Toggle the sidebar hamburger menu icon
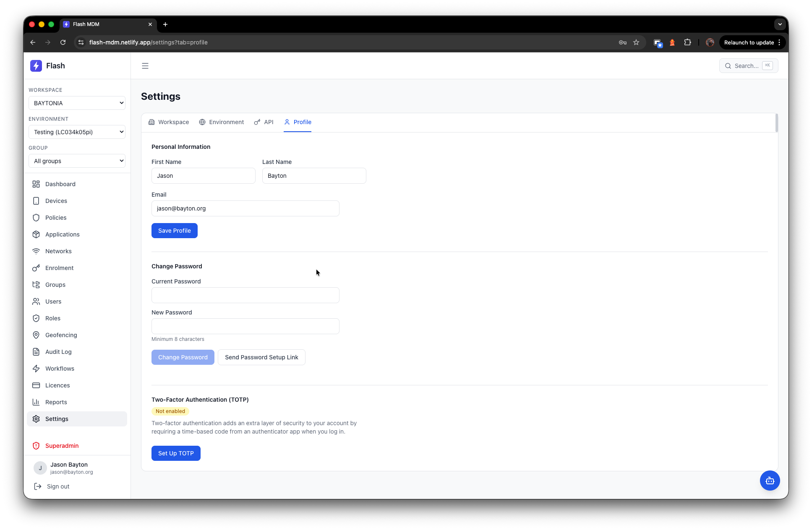 [145, 66]
